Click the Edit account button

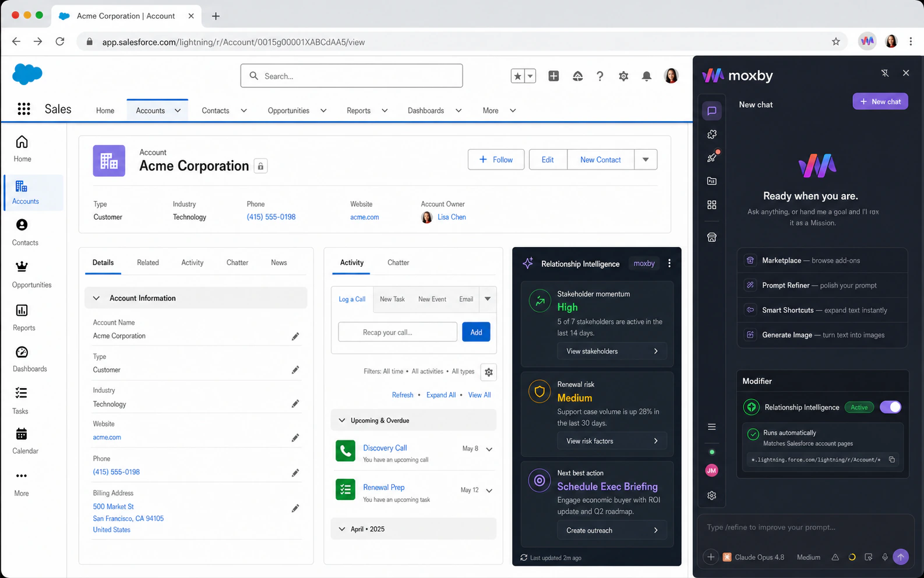tap(548, 160)
